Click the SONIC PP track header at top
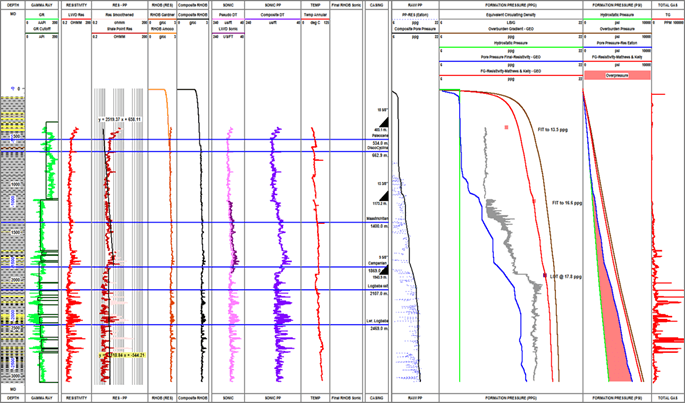 tap(273, 5)
